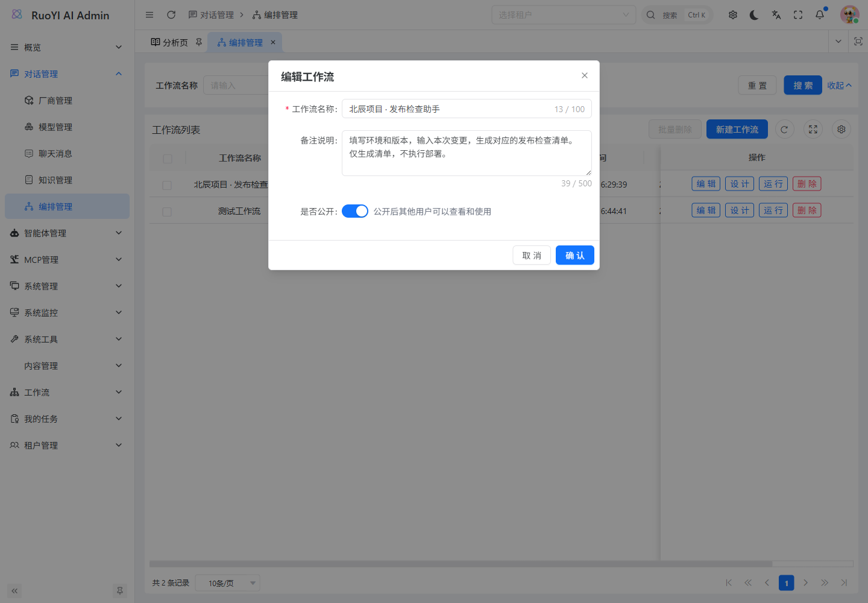Check the 北辰项目 row checkbox
Viewport: 868px width, 603px height.
click(x=167, y=185)
